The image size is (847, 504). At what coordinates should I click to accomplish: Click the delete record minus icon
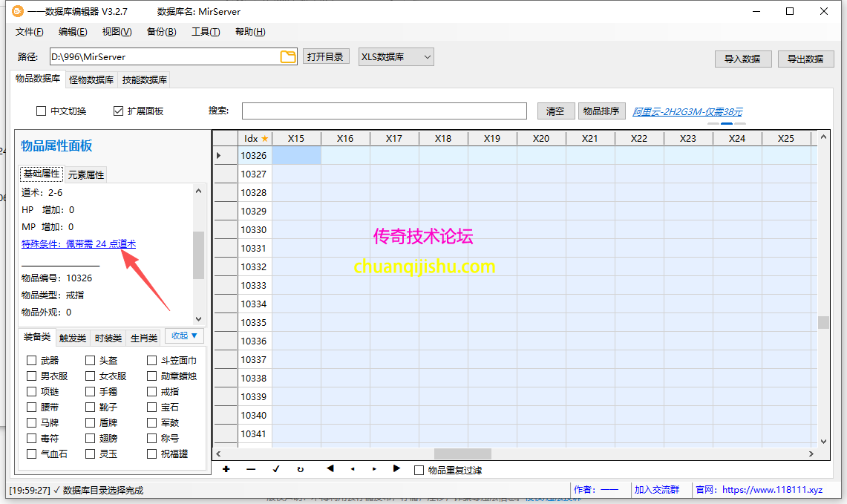(x=252, y=470)
